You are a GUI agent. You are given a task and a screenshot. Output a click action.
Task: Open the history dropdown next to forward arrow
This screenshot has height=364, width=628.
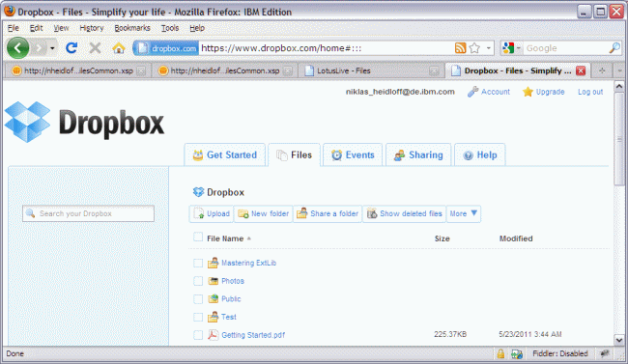[52, 48]
